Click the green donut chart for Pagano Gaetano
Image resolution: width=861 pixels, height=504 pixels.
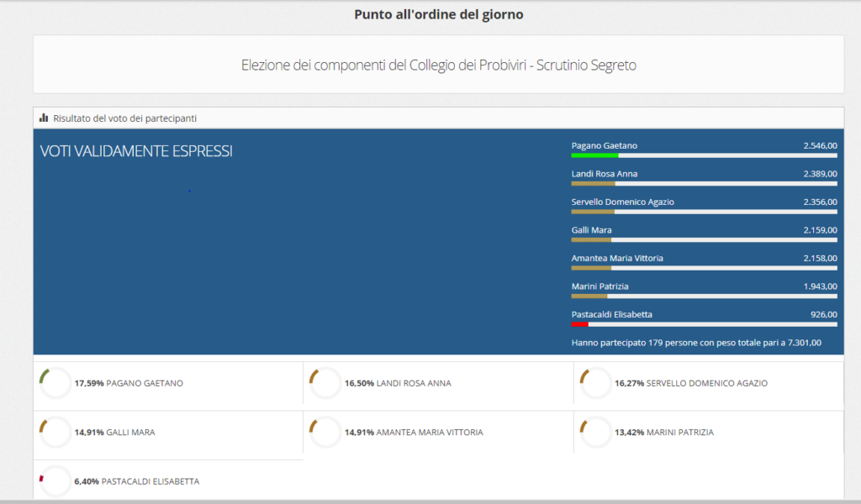[x=55, y=384]
